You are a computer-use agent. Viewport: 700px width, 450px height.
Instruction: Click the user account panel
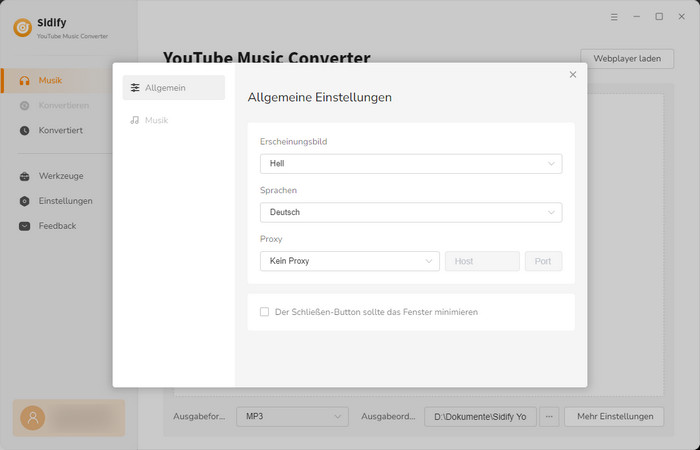pyautogui.click(x=69, y=418)
